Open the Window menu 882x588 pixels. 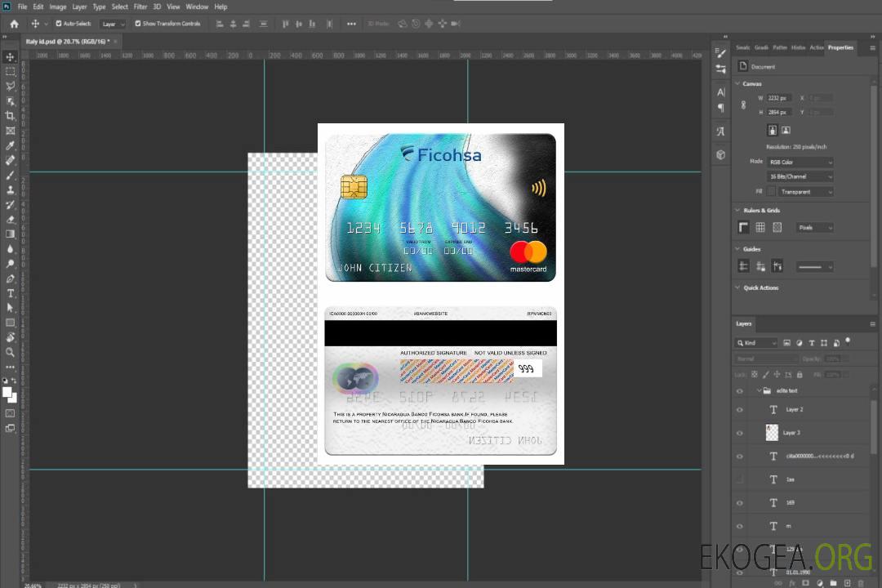(197, 7)
